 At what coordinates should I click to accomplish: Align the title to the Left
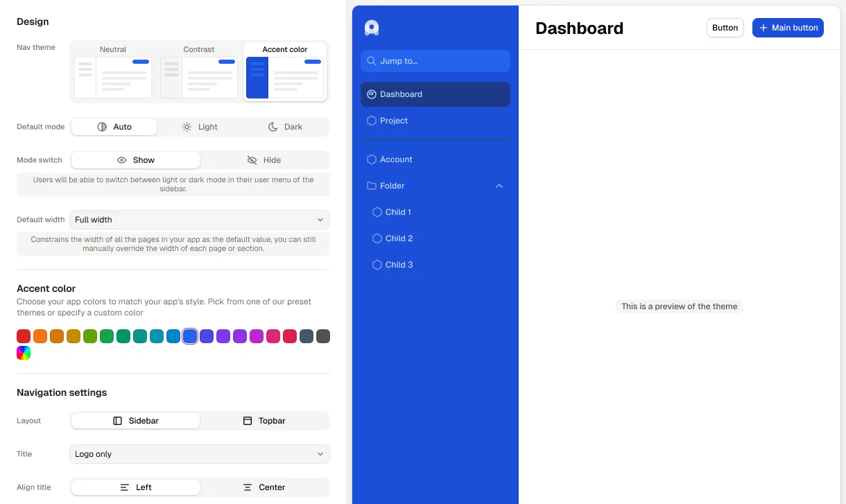(x=135, y=487)
